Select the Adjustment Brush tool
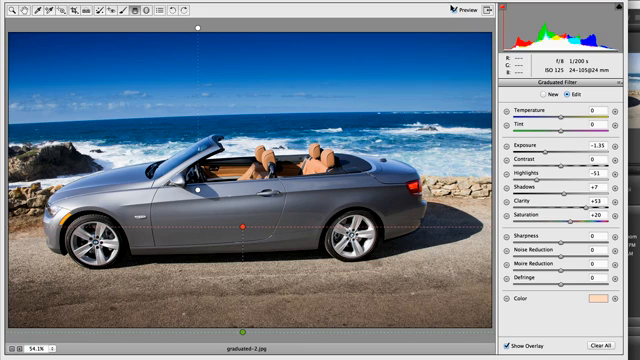The width and height of the screenshot is (640, 360). click(x=123, y=10)
